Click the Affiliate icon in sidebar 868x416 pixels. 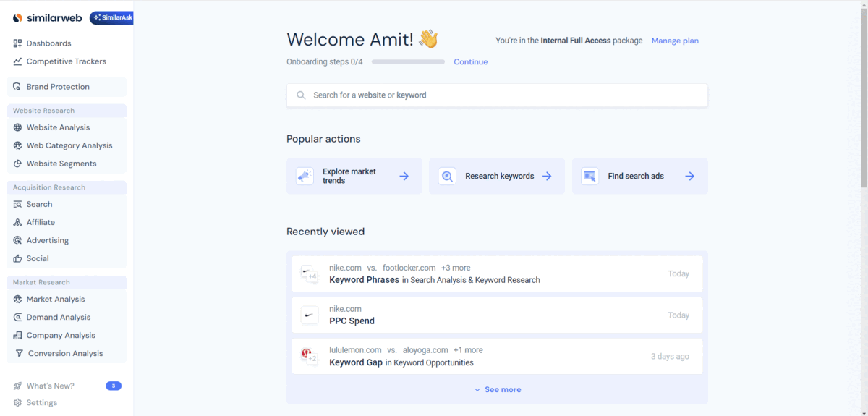click(x=17, y=222)
